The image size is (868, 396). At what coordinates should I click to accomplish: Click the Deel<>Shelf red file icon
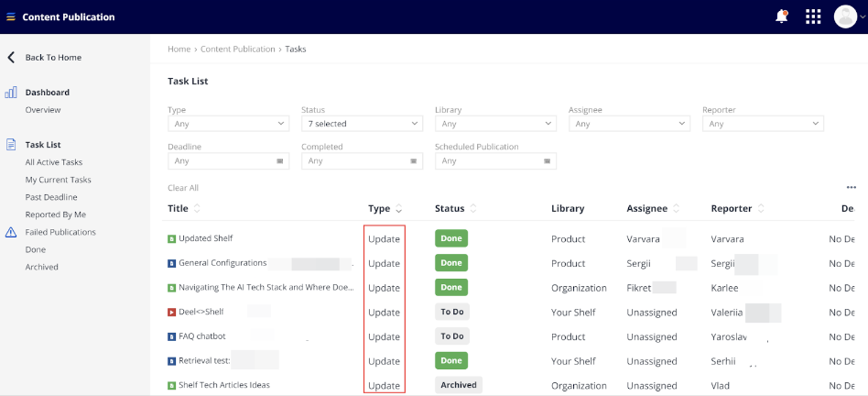click(x=171, y=312)
